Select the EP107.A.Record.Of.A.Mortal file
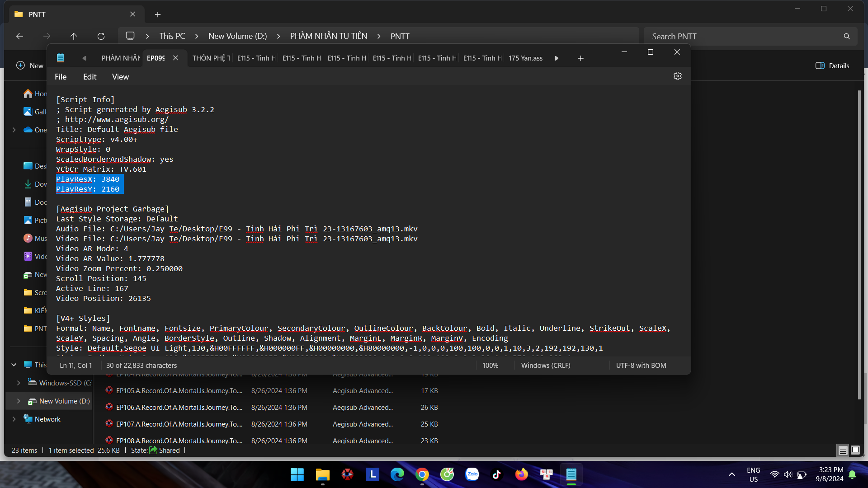Screen dimensions: 868x488 (x=179, y=424)
